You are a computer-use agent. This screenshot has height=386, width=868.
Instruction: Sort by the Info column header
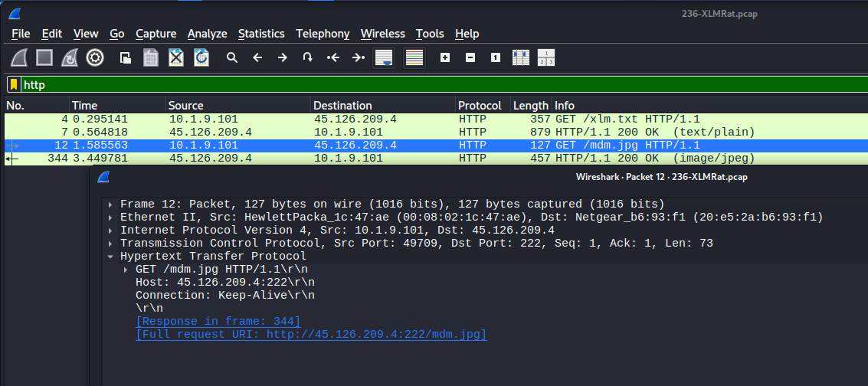click(709, 105)
